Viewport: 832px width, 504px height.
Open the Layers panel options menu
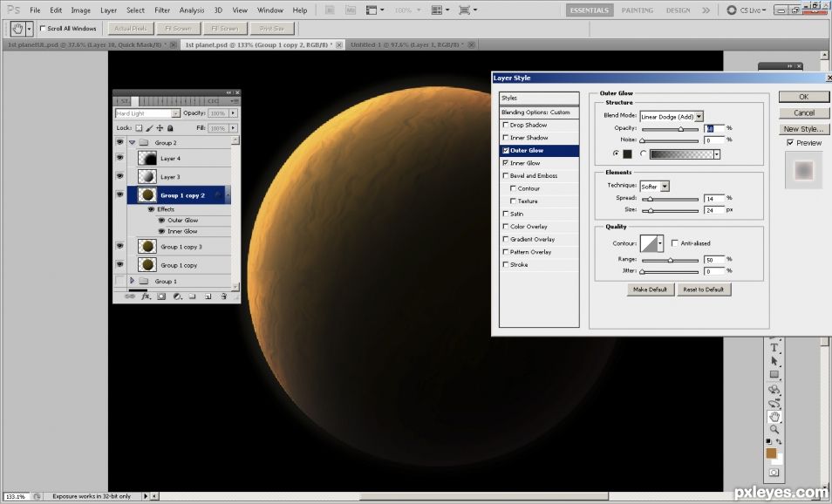tap(235, 101)
